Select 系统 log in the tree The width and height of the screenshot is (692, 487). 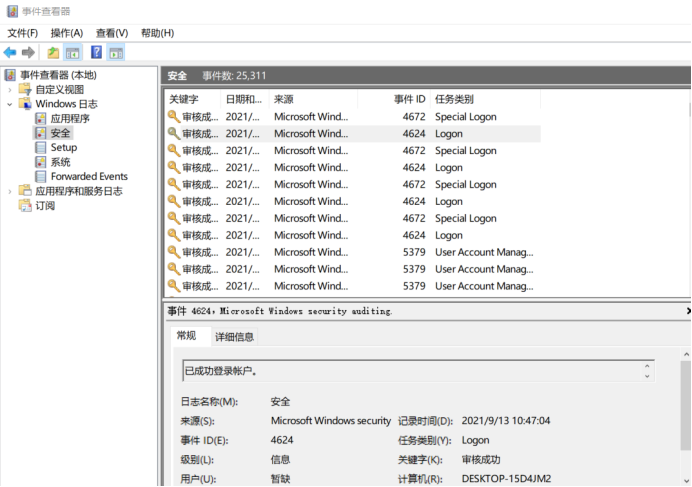60,162
